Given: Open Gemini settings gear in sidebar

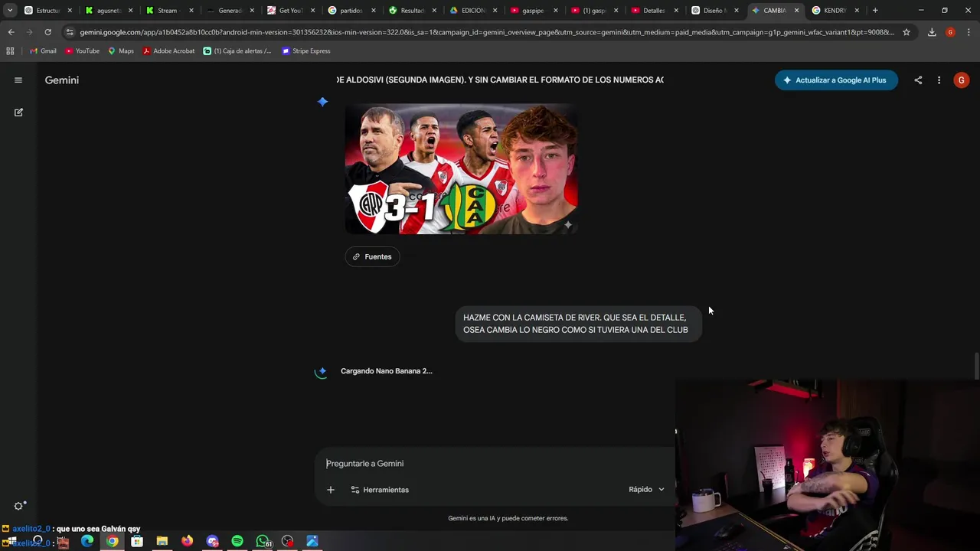Looking at the screenshot, I should click(x=19, y=506).
